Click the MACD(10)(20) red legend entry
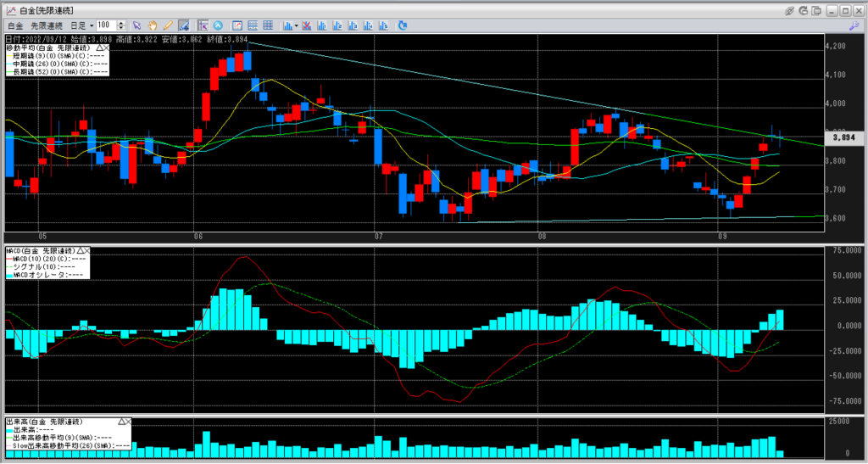The image size is (868, 464). pos(46,259)
